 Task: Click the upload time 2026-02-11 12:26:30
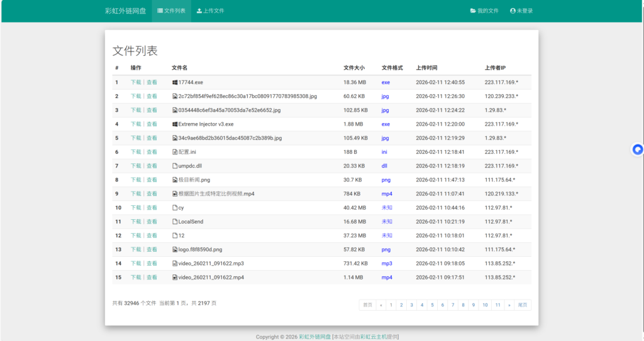tap(440, 97)
